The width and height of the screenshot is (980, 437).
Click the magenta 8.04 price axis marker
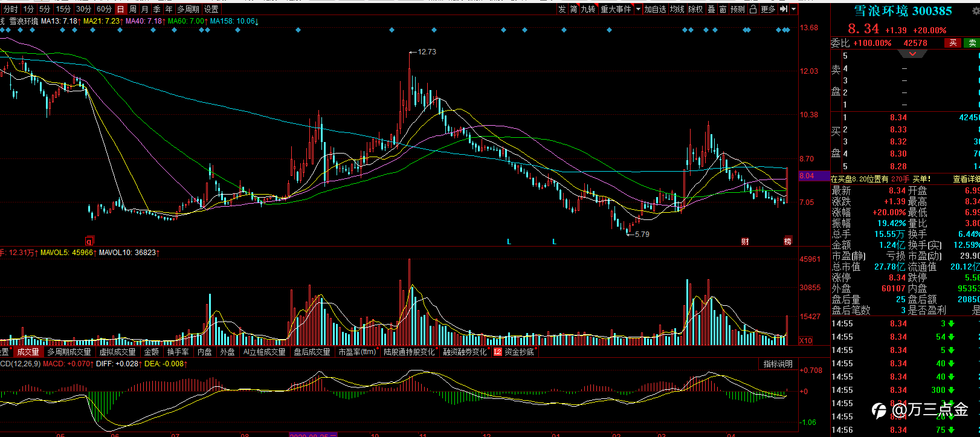click(807, 176)
